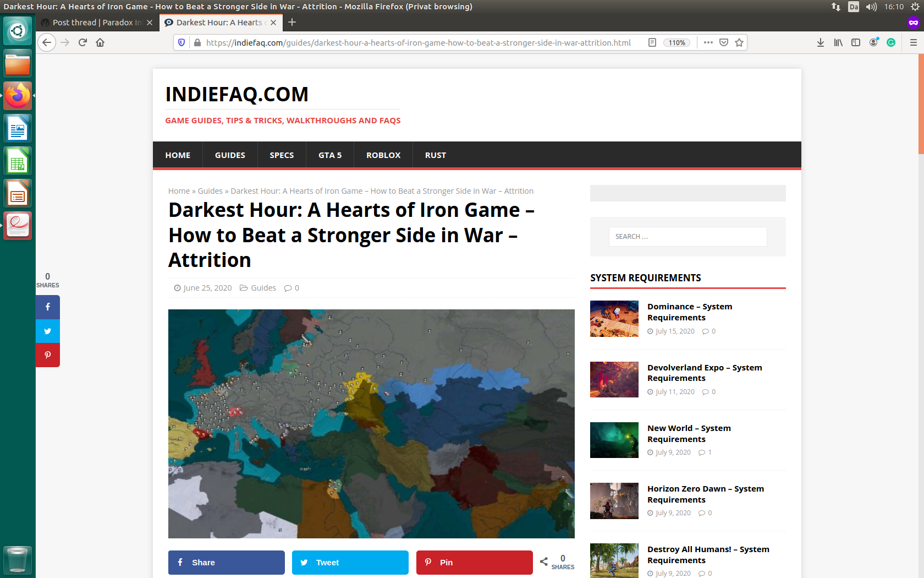924x578 pixels.
Task: Click the Horizon Zero Dawn thumbnail image
Action: (x=614, y=501)
